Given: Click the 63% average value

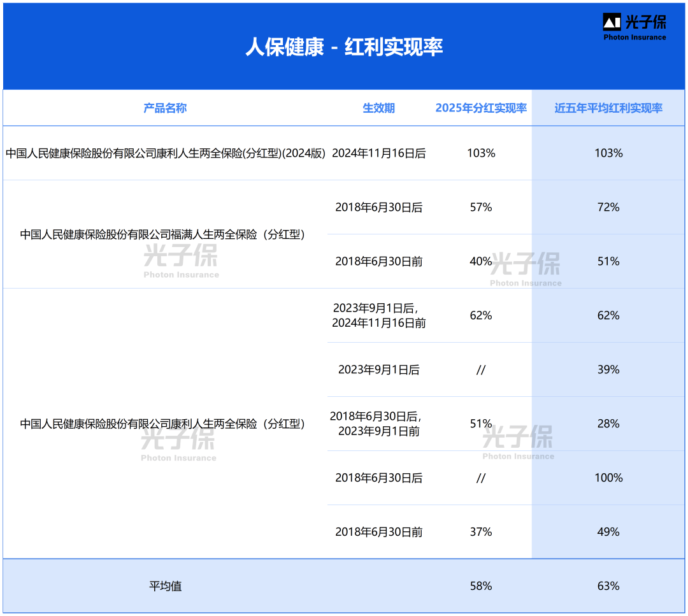Looking at the screenshot, I should [608, 586].
